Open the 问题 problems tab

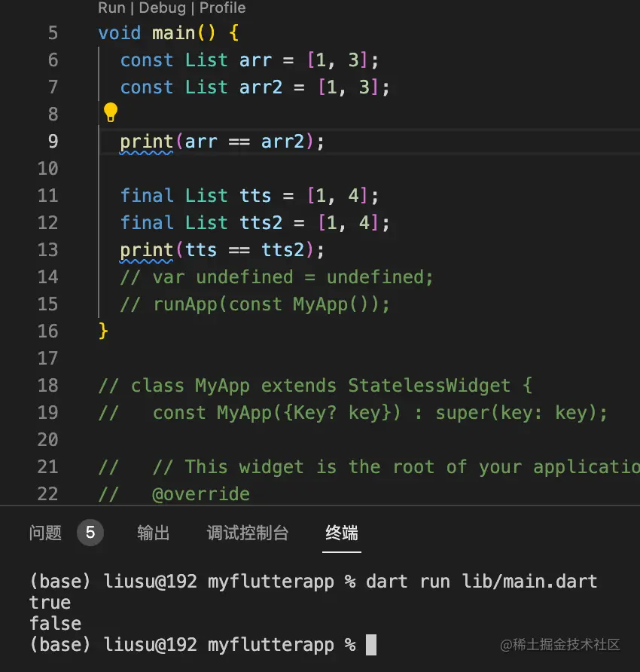[x=45, y=533]
